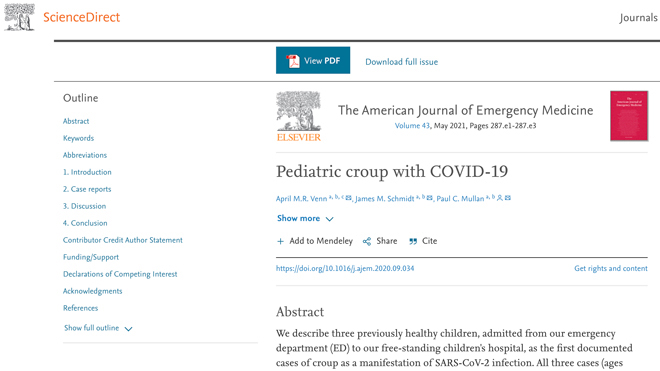660x371 pixels.
Task: Click the PDF icon in View PDF button
Action: tap(293, 61)
